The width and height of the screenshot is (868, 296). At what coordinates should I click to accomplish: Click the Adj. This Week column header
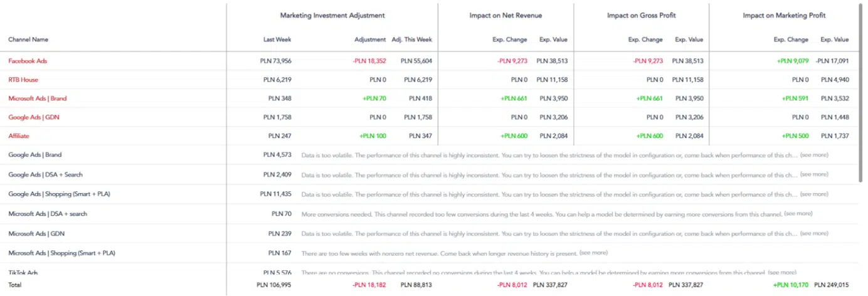click(x=412, y=40)
